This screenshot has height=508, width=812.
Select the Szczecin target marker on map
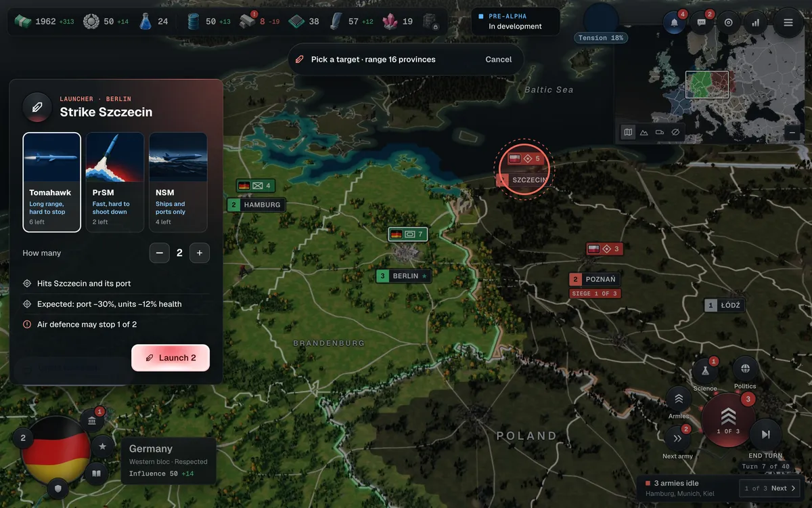526,169
